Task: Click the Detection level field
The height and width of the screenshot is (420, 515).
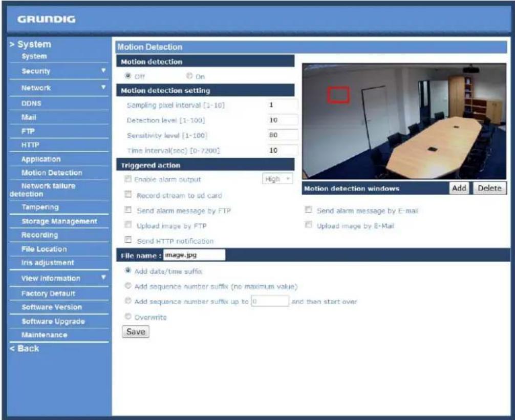Action: pos(282,120)
